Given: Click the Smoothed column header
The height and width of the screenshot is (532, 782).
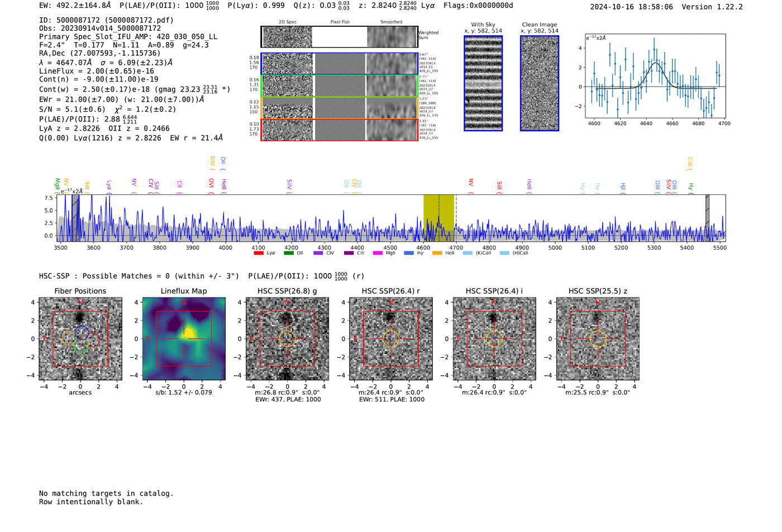Looking at the screenshot, I should click(x=392, y=22).
